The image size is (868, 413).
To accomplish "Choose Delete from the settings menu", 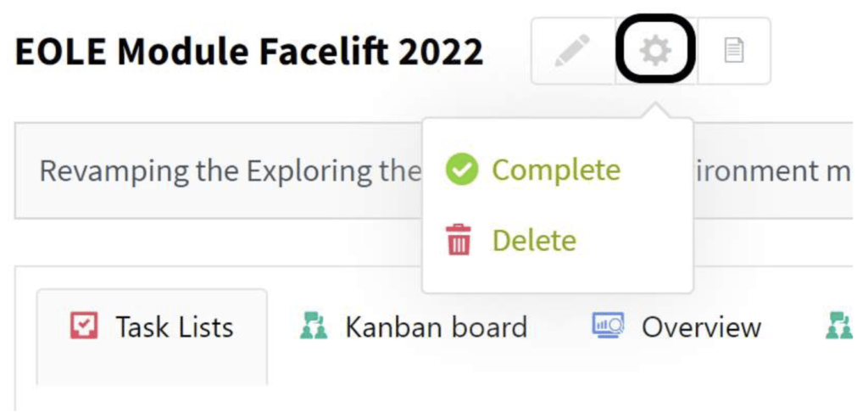I will pyautogui.click(x=534, y=241).
